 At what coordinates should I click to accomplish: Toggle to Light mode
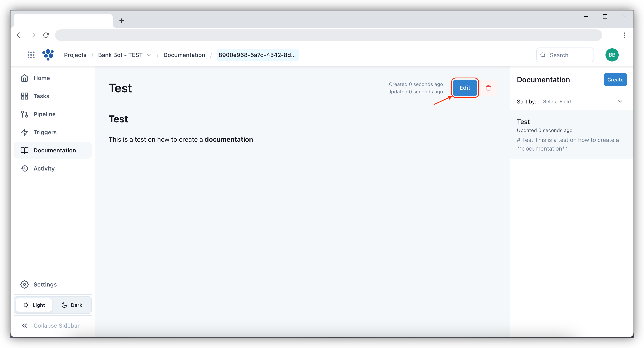coord(34,305)
